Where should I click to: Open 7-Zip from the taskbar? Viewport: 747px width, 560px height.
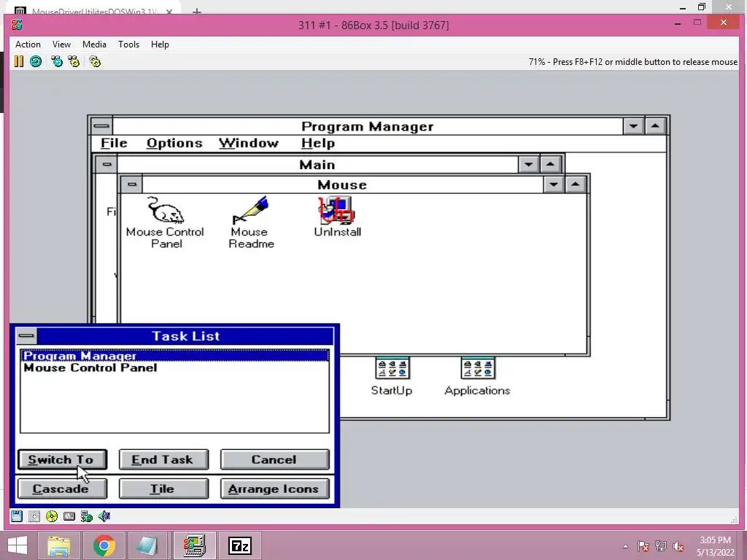point(239,545)
